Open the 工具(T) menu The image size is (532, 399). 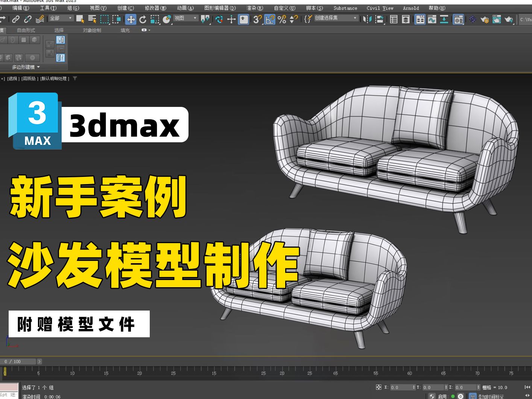pyautogui.click(x=48, y=8)
